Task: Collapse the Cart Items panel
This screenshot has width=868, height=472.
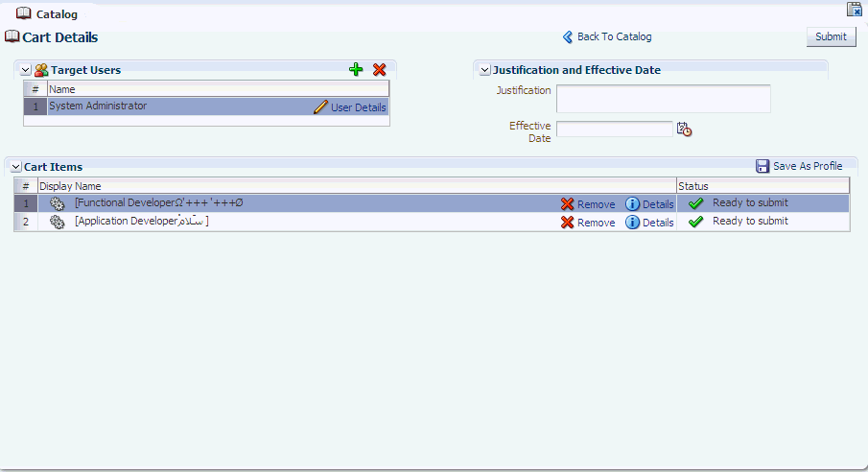Action: tap(16, 167)
